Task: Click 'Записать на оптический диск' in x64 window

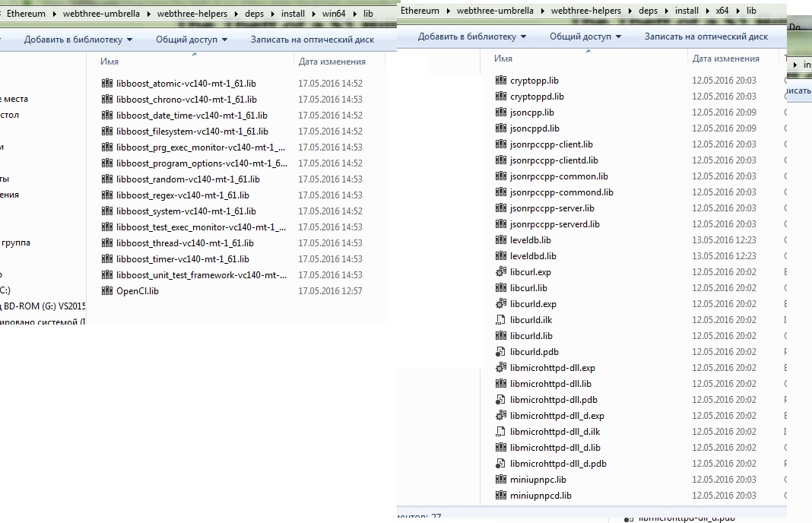Action: coord(706,36)
